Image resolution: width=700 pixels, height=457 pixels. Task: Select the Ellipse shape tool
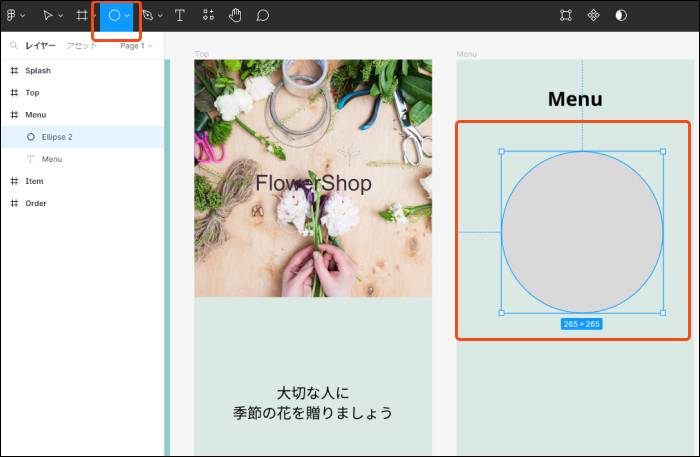[114, 16]
